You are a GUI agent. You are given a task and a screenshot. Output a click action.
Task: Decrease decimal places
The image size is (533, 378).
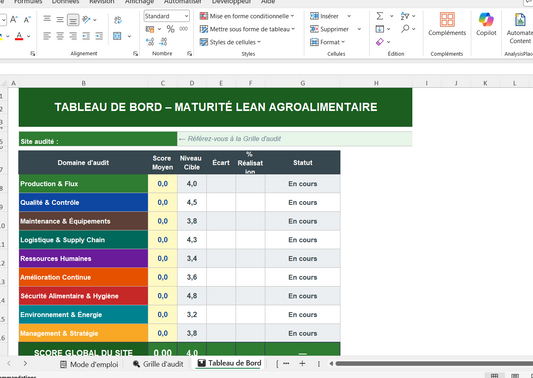[x=163, y=42]
